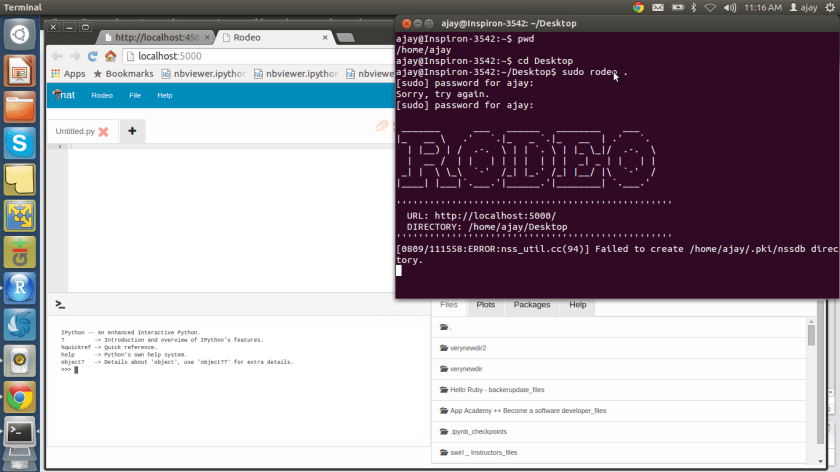
Task: Click the file list scroll down arrow
Action: [x=821, y=461]
